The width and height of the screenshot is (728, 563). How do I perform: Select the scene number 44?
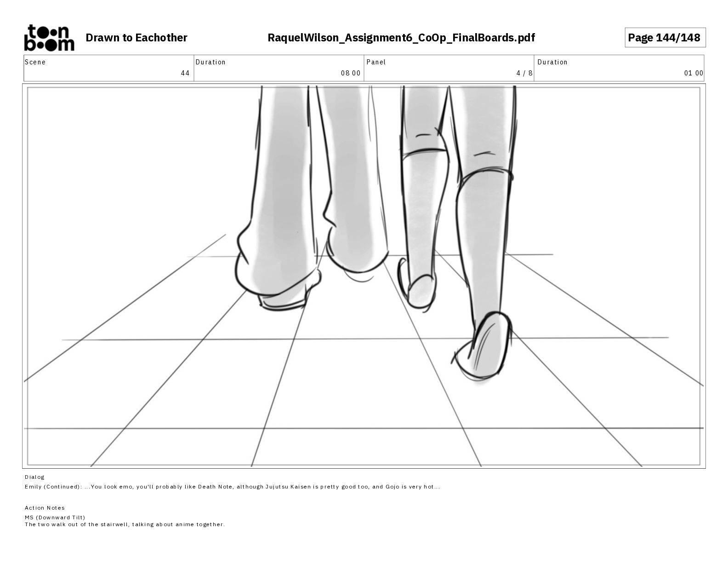pyautogui.click(x=185, y=73)
